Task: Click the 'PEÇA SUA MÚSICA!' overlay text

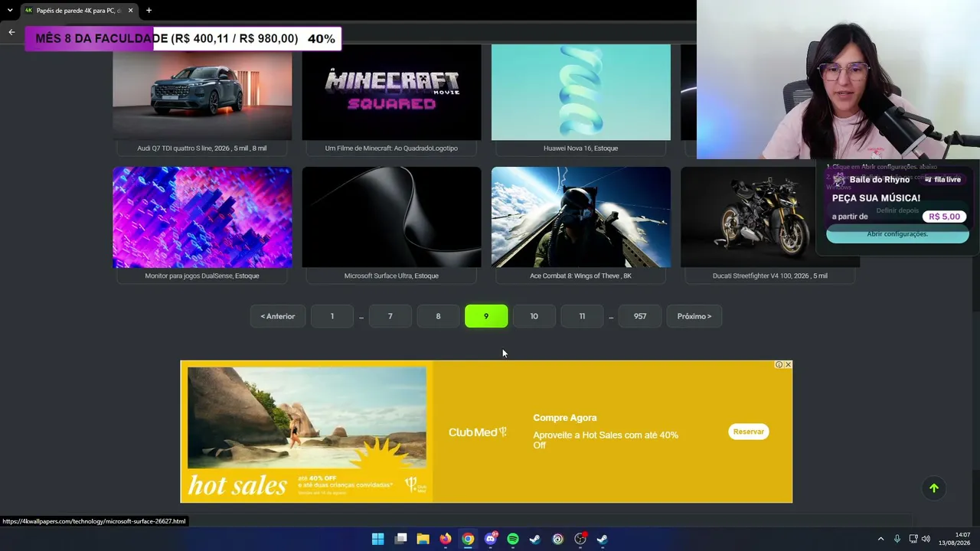Action: [876, 198]
